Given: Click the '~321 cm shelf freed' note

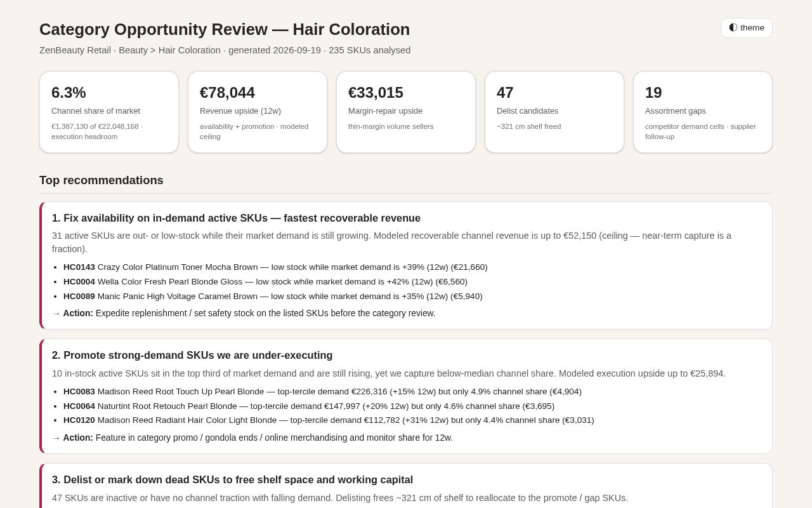Looking at the screenshot, I should point(529,126).
